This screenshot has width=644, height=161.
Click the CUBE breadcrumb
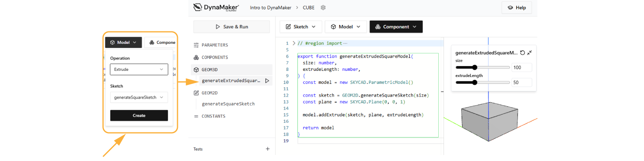pyautogui.click(x=309, y=8)
